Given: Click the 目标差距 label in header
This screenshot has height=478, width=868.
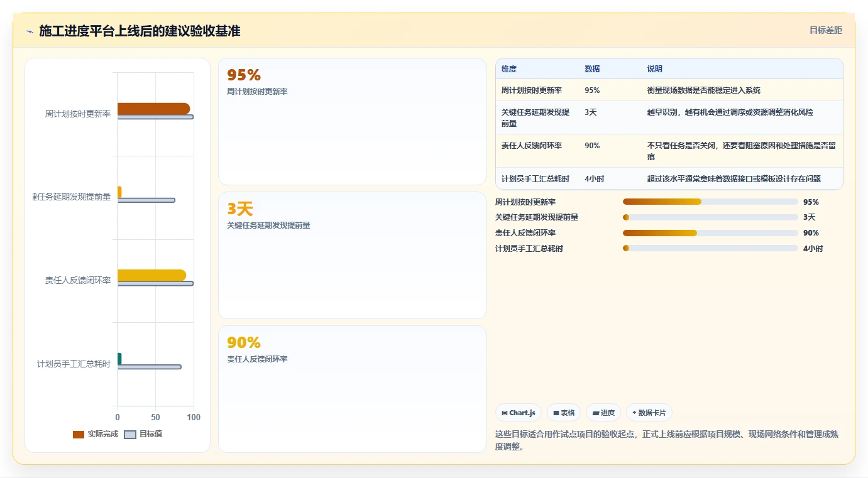Looking at the screenshot, I should pyautogui.click(x=825, y=30).
